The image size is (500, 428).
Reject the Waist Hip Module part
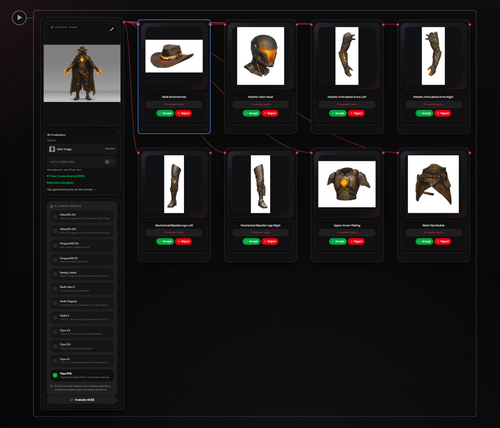click(x=443, y=241)
